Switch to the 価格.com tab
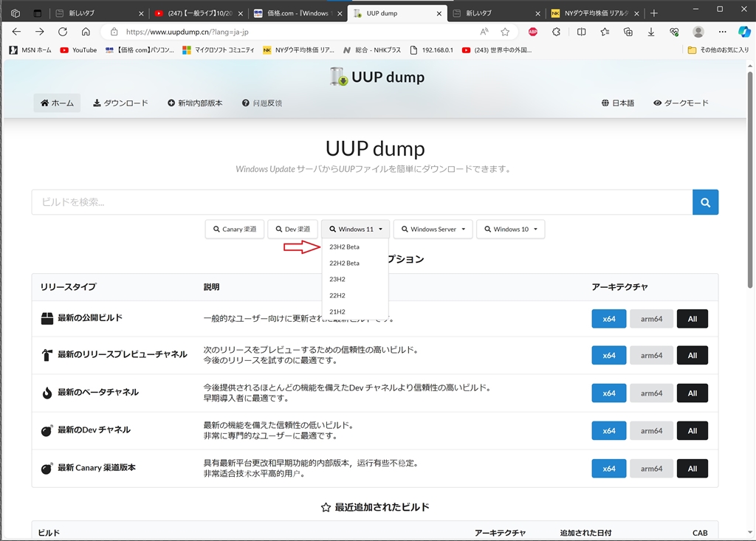Screen dimensions: 756x541 pos(297,13)
